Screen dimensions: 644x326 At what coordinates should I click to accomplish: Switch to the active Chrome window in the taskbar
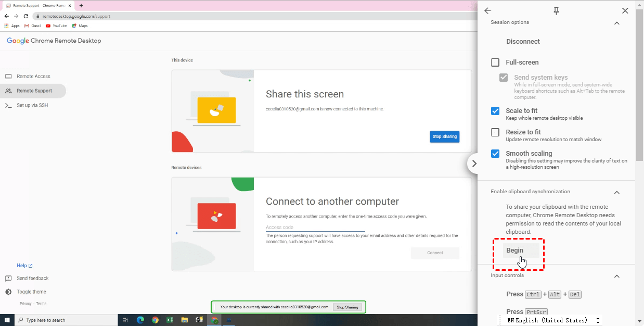[214, 320]
